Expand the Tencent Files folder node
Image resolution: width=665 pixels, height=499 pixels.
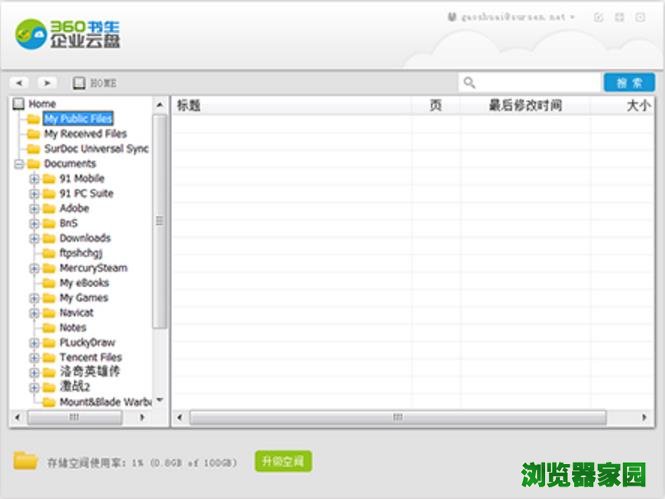34,357
